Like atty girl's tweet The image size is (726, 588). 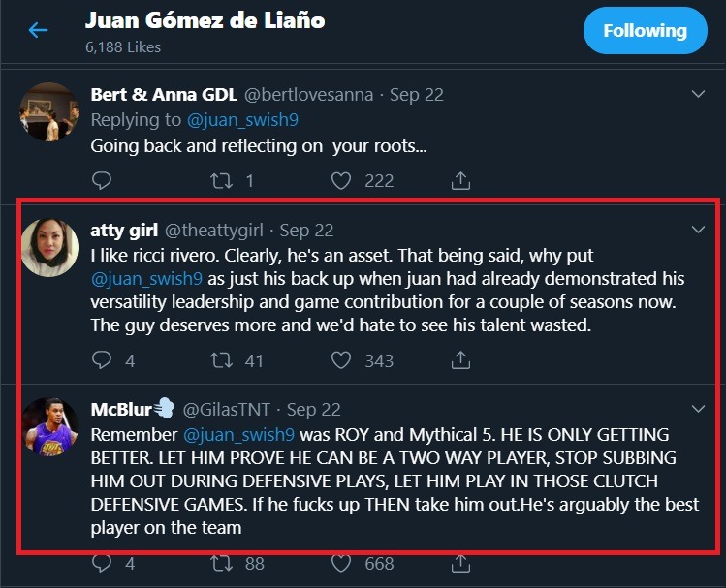(x=340, y=359)
